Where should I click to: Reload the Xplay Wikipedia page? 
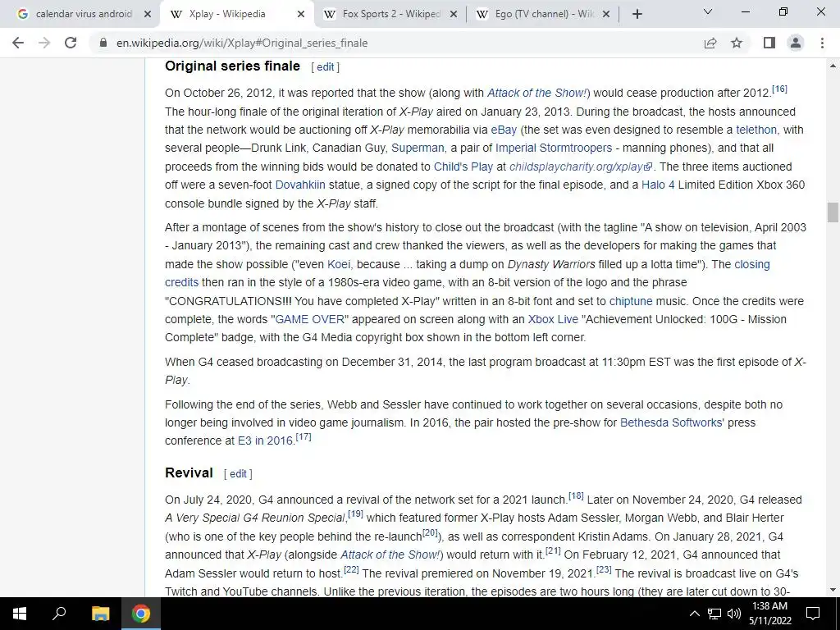click(71, 43)
